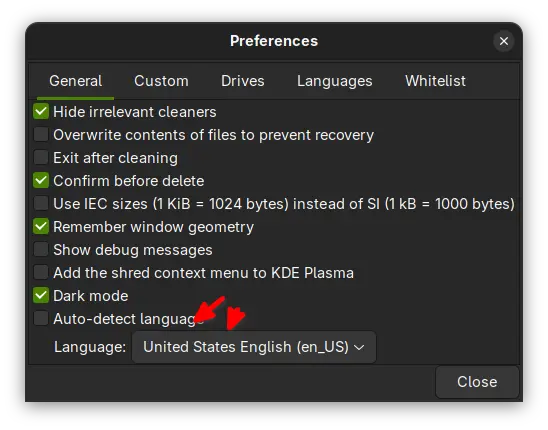
Task: Select the General tab
Action: pyautogui.click(x=75, y=81)
